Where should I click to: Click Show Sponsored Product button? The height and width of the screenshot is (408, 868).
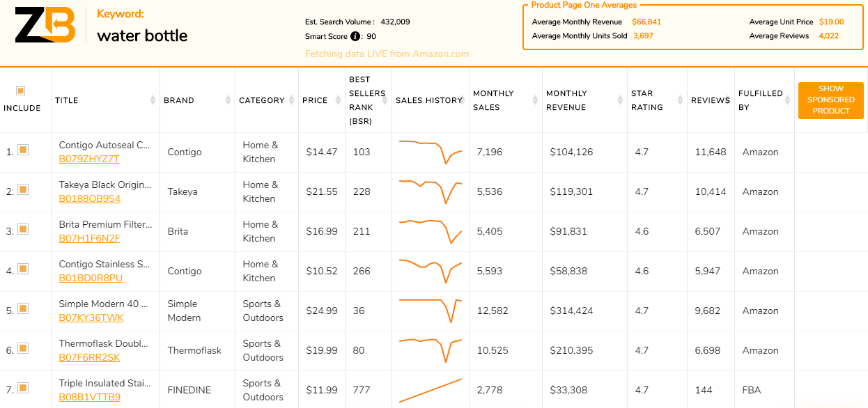click(x=830, y=100)
